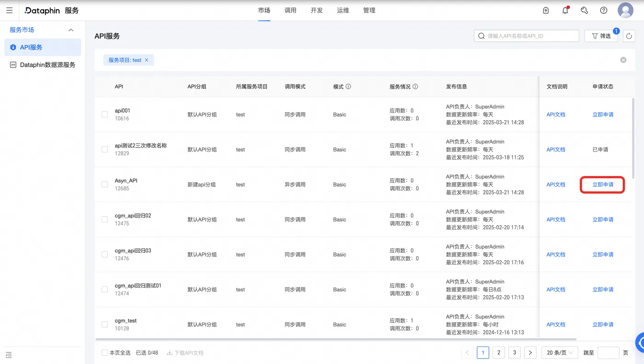644x364 pixels.
Task: Open the notifications bell
Action: 565,11
